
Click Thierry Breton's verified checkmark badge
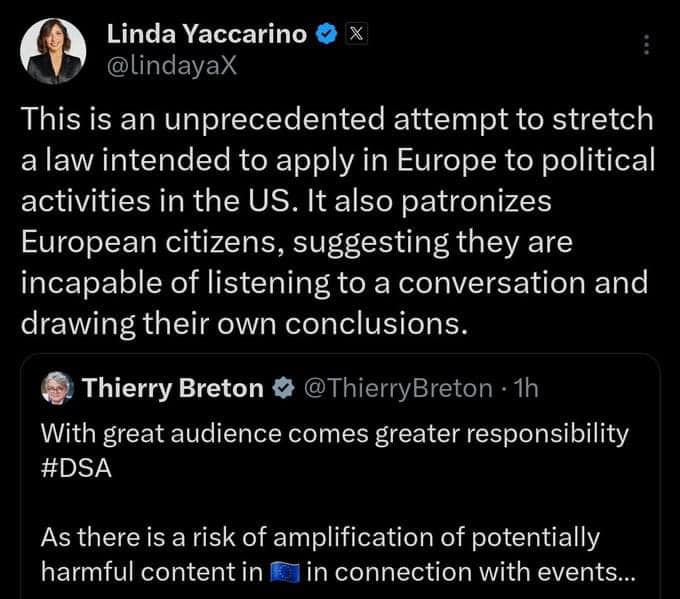click(283, 388)
